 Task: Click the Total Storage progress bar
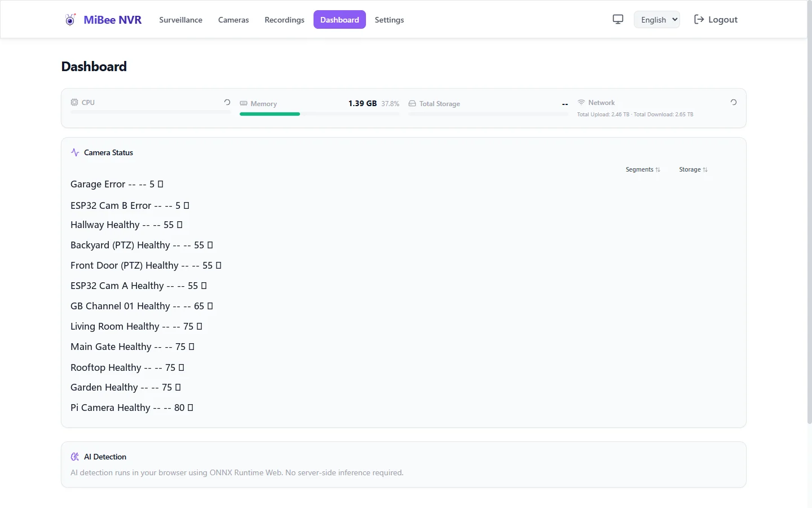(x=488, y=114)
